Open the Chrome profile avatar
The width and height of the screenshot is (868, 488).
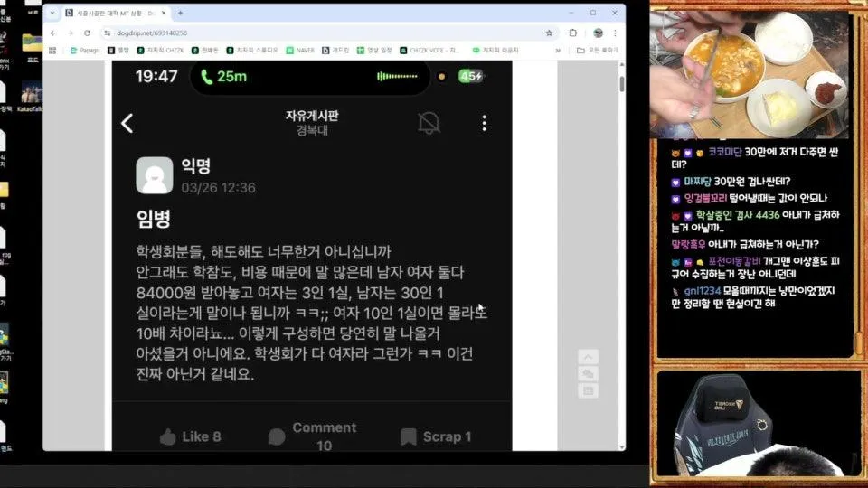click(595, 33)
